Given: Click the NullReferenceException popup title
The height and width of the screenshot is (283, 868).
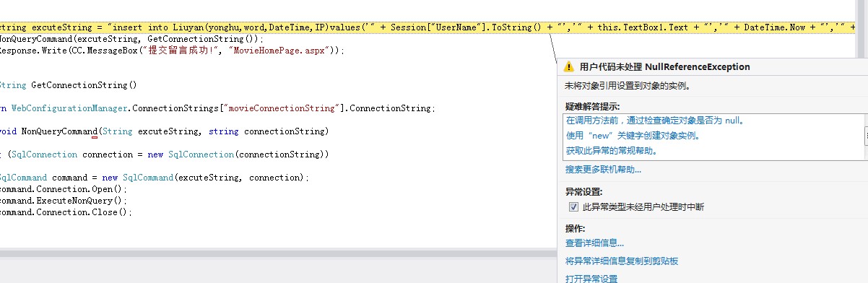Looking at the screenshot, I should (x=665, y=66).
